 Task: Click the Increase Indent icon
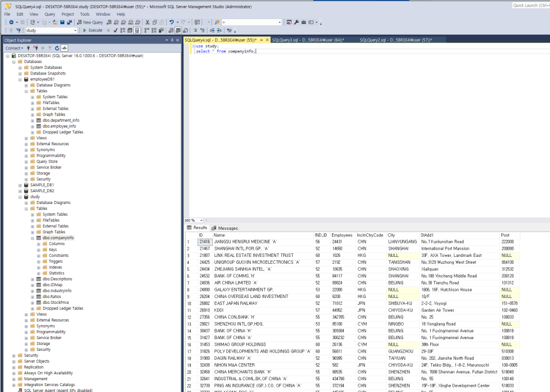[x=219, y=31]
